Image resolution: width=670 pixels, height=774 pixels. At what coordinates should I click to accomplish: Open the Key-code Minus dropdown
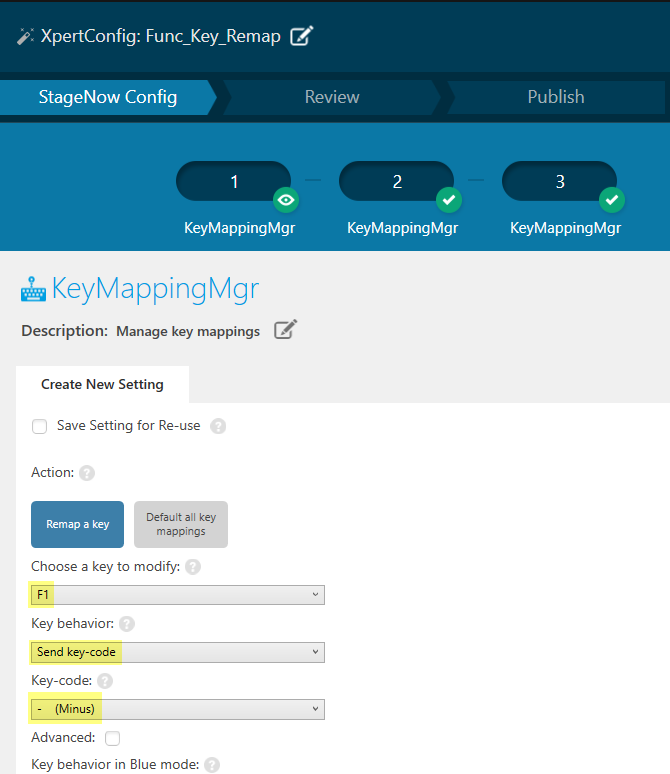178,709
